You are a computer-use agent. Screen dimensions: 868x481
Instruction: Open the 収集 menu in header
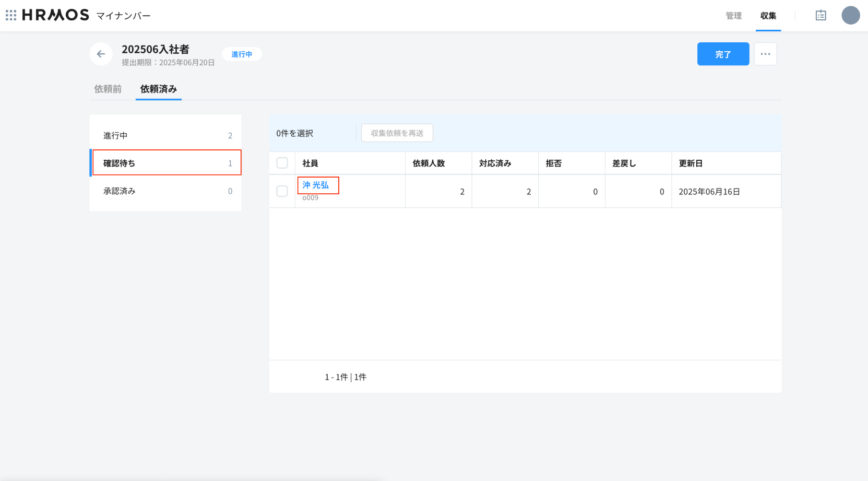click(768, 16)
